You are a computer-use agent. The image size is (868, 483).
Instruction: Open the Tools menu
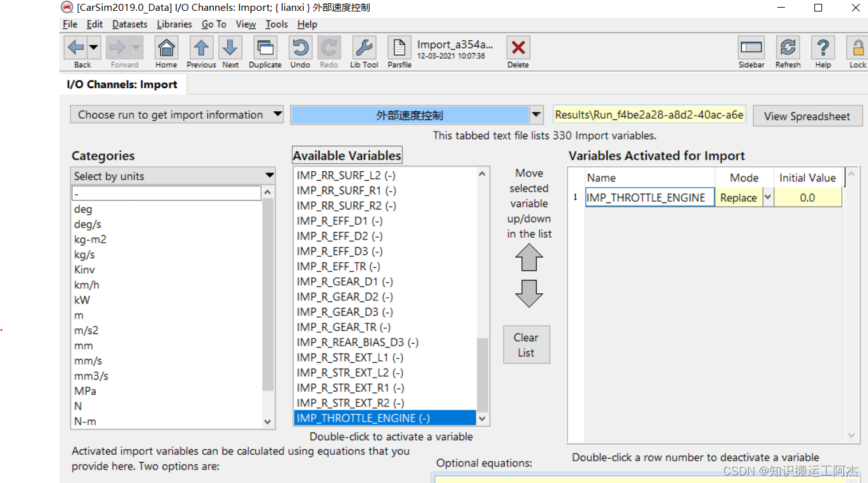[x=276, y=24]
